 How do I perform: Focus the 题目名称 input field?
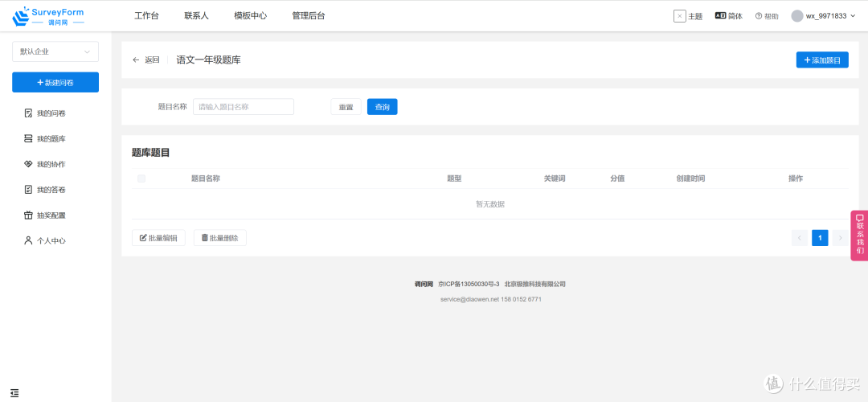[244, 107]
